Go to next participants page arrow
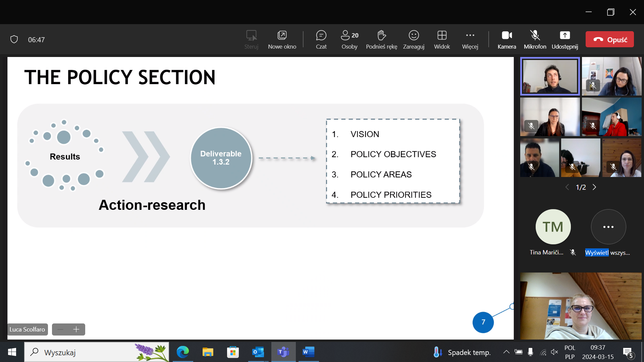This screenshot has width=644, height=362. 594,187
